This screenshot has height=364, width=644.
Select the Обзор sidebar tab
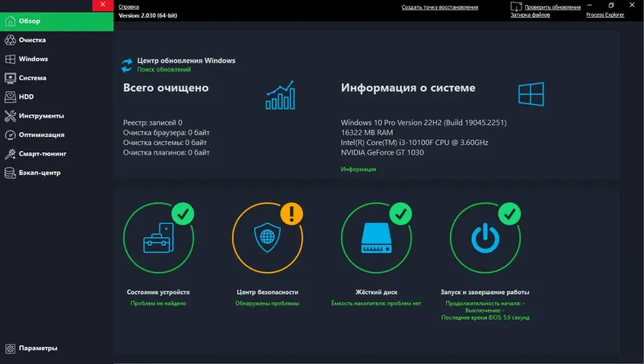56,21
